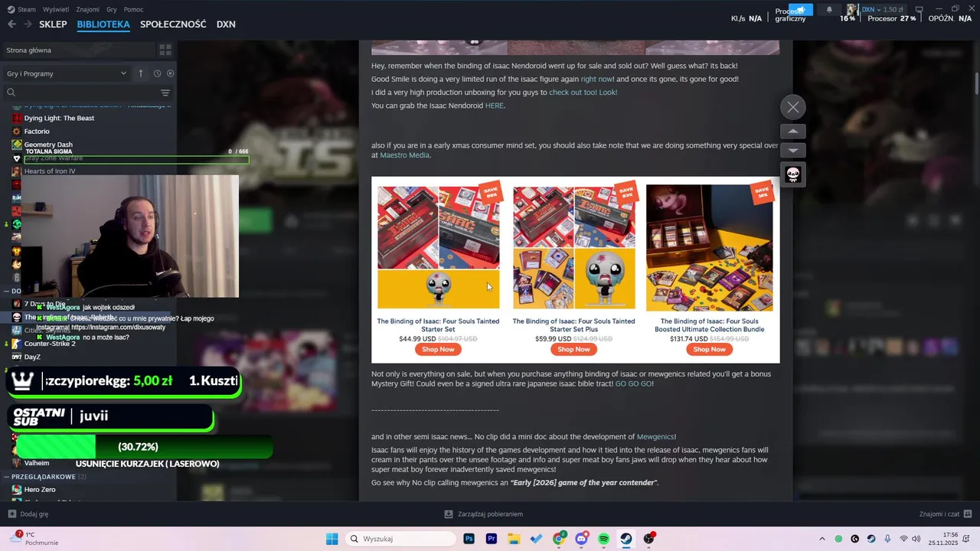
Task: Click Shop Now under Tainted Starter Set
Action: coord(438,349)
